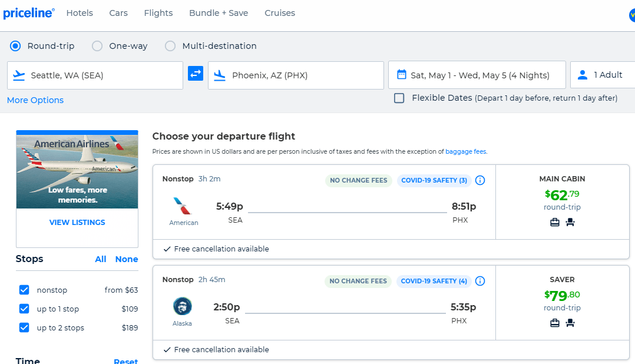Screen dimensions: 635x364
Task: Open the travel dates picker
Action: point(477,75)
